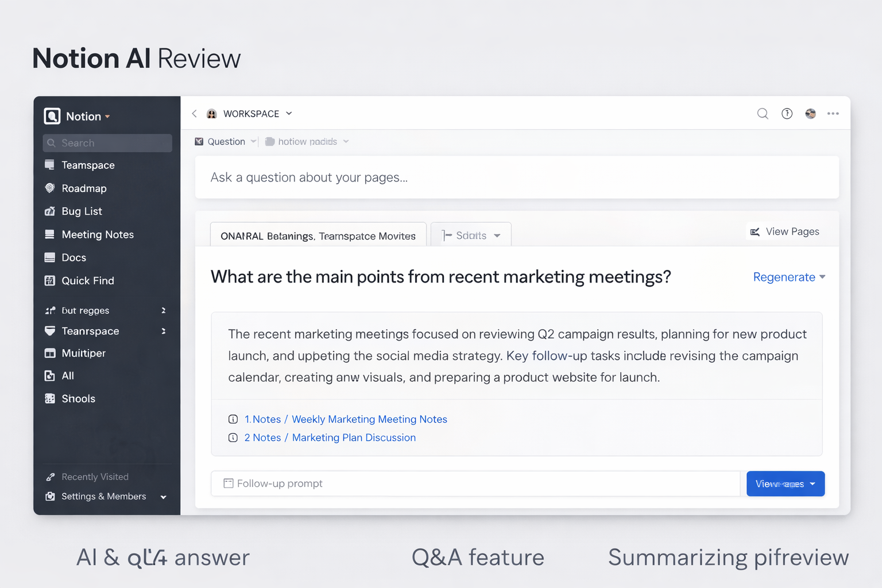The image size is (882, 588).
Task: Click the blue View pages button
Action: (x=785, y=483)
